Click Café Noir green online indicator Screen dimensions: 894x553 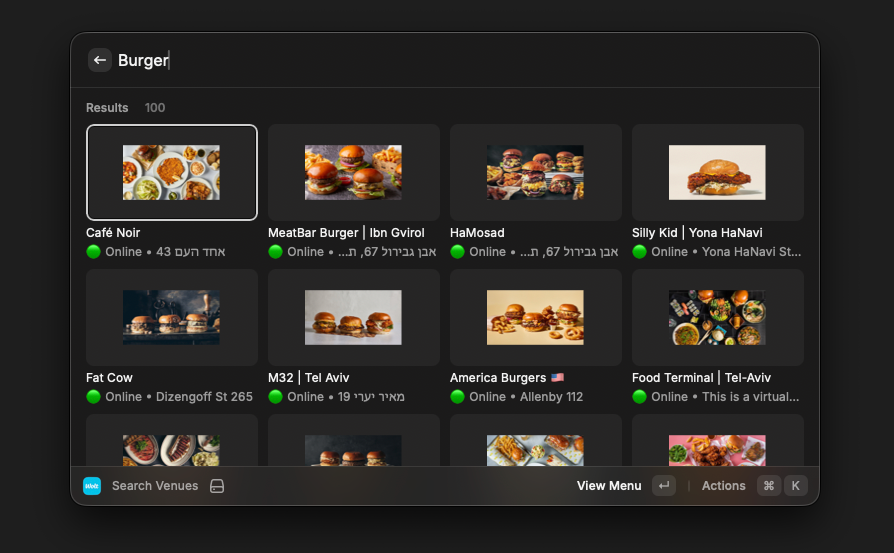tap(94, 252)
